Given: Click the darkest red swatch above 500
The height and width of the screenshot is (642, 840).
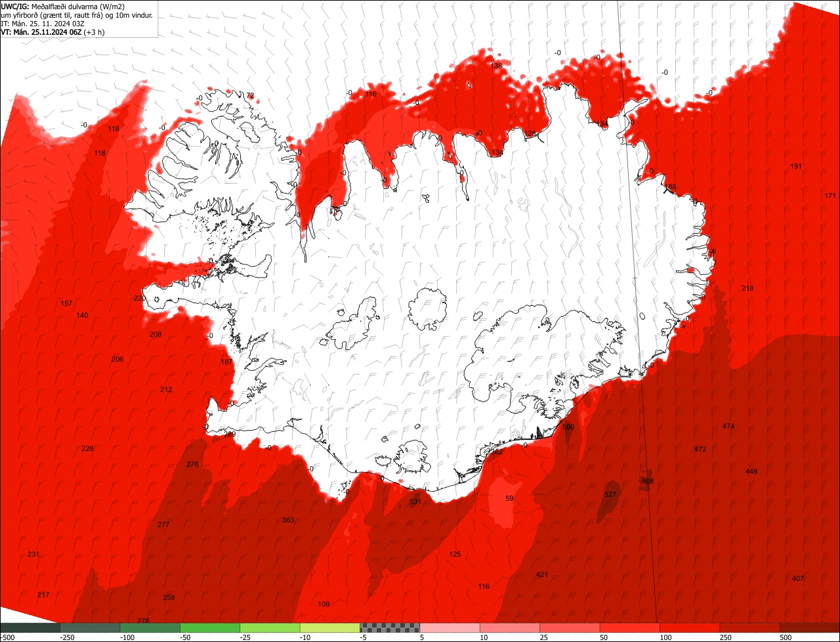Looking at the screenshot, I should [810, 628].
